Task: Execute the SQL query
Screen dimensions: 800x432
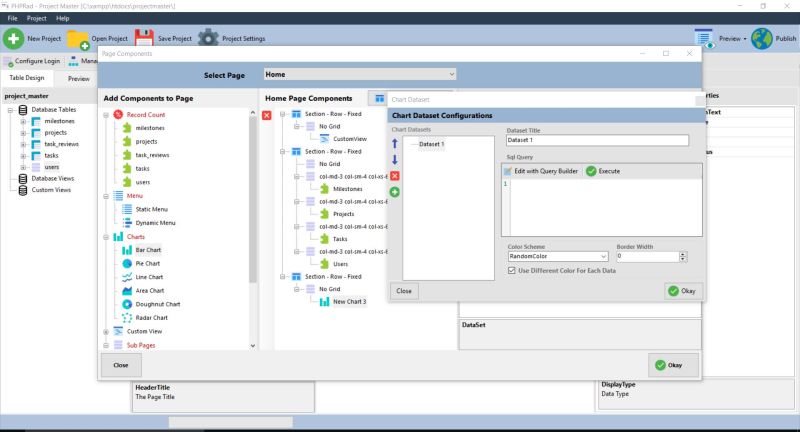Action: point(603,171)
